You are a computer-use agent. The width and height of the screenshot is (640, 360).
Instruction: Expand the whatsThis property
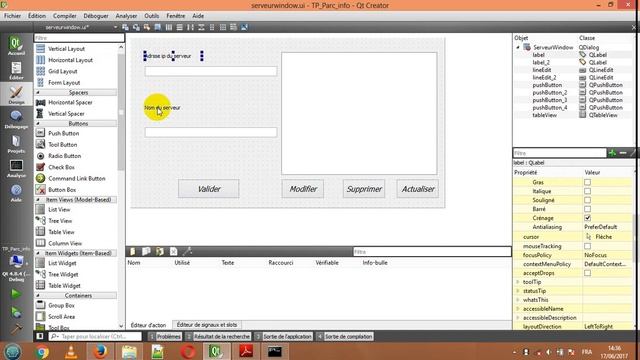[518, 300]
